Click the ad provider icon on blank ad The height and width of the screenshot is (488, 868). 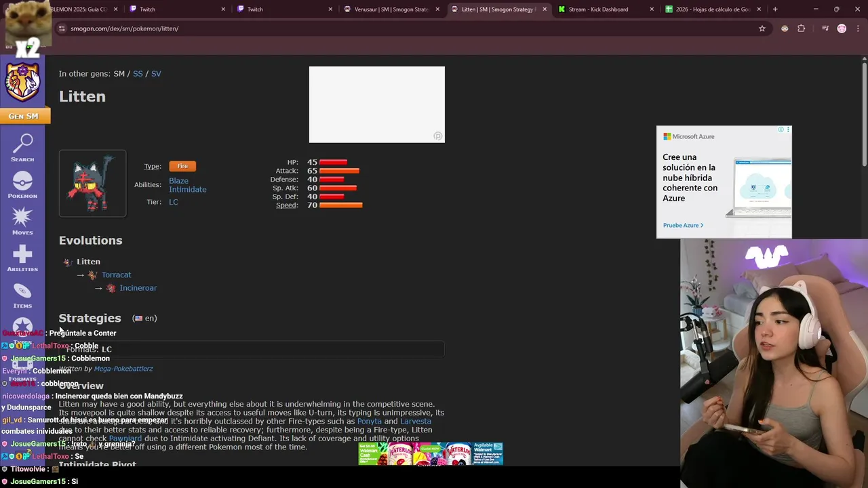coord(438,136)
